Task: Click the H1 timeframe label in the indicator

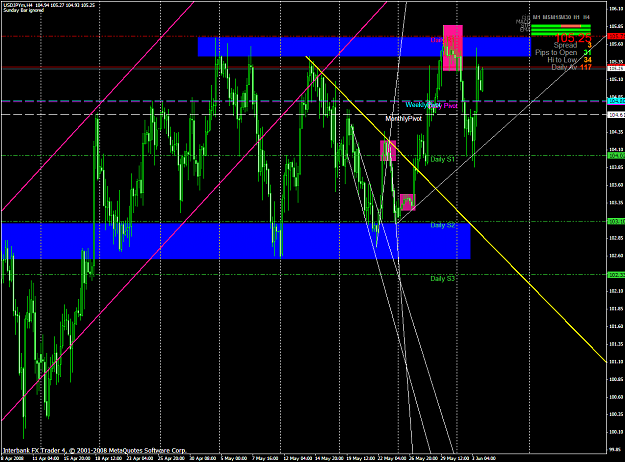Action: pyautogui.click(x=576, y=17)
